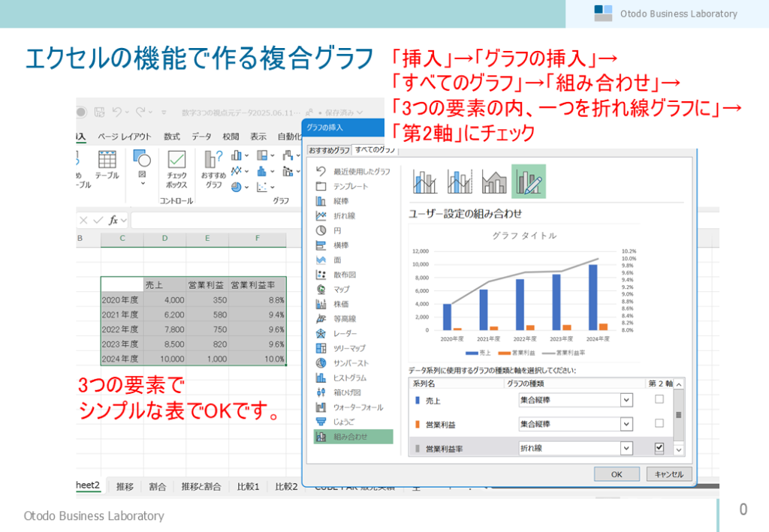Select 折れ線 line chart category icon
769x532 pixels.
tap(321, 215)
